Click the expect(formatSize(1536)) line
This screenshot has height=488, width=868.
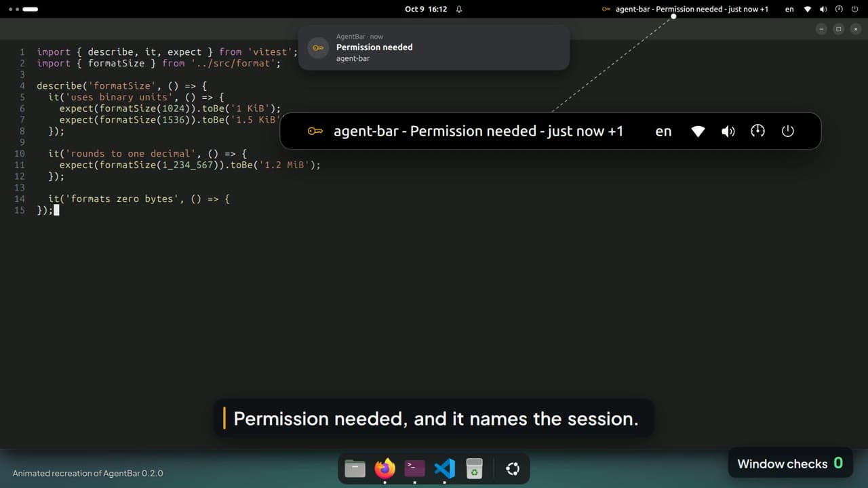click(170, 120)
